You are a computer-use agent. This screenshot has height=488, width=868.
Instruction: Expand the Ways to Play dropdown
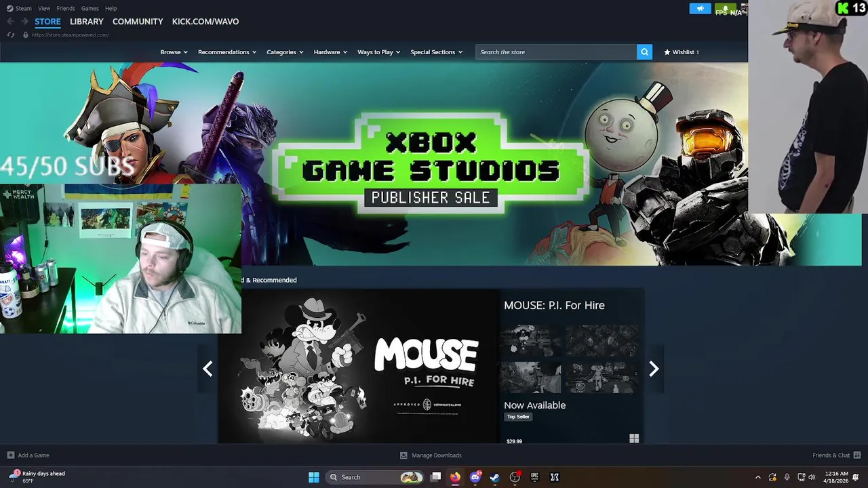coord(379,52)
